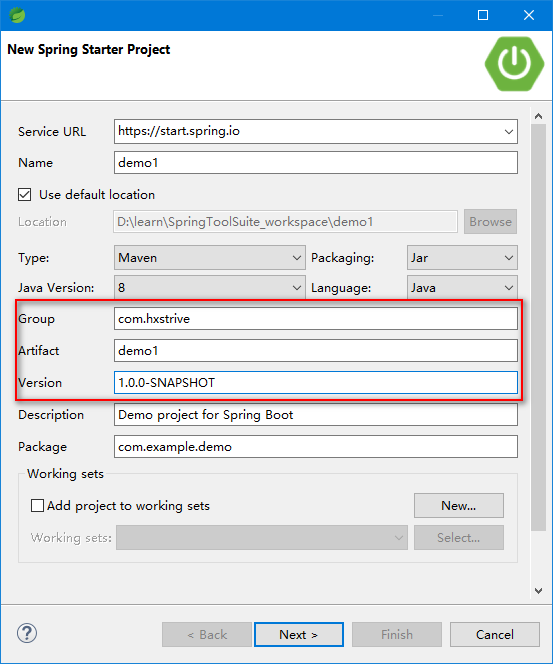Open the Packaging dropdown showing Jar
This screenshot has height=664, width=553.
(462, 257)
